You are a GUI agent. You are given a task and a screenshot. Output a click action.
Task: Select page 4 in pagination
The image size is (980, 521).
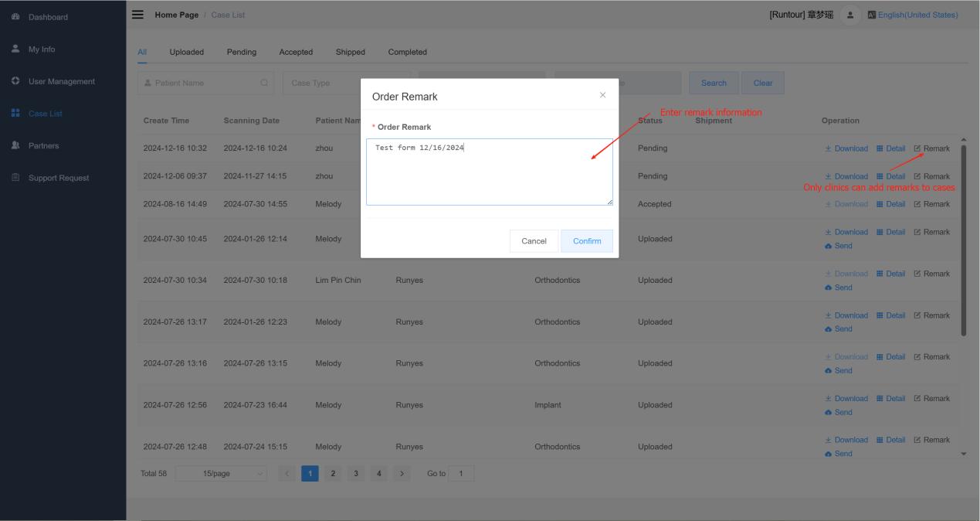click(379, 473)
